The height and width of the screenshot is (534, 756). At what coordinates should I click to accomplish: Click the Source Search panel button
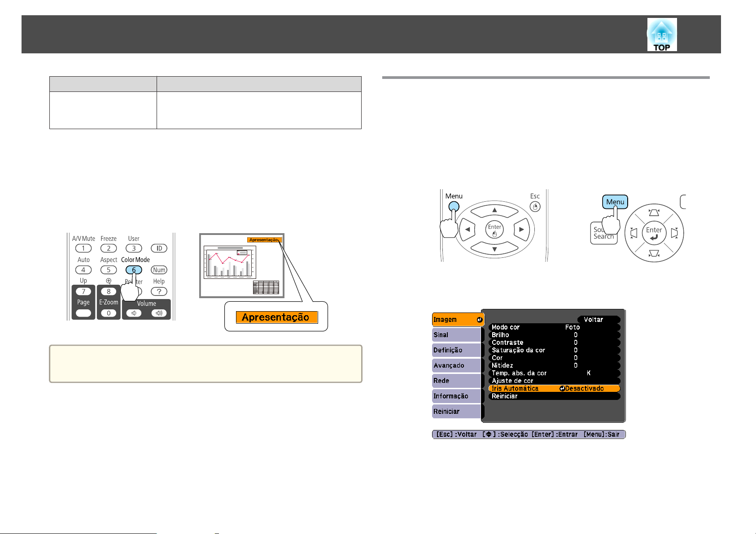[x=603, y=233]
